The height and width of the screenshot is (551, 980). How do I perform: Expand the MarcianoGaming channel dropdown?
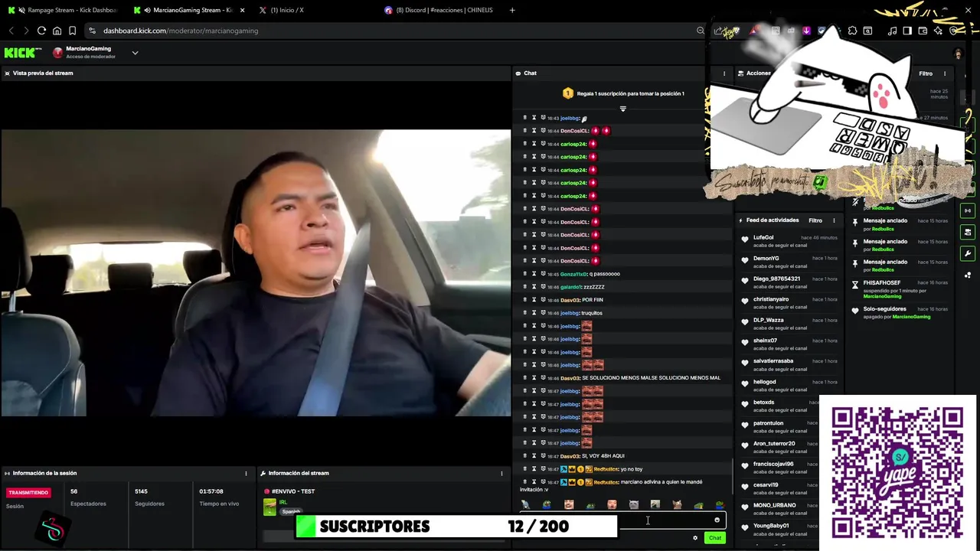(135, 53)
